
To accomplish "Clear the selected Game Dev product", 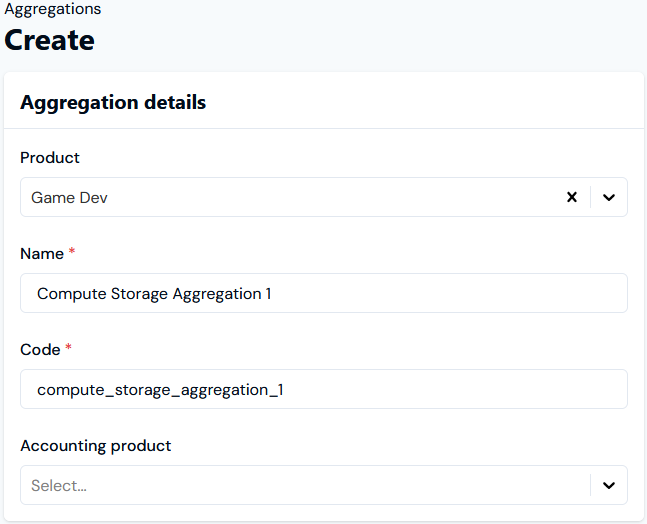I will click(x=571, y=197).
